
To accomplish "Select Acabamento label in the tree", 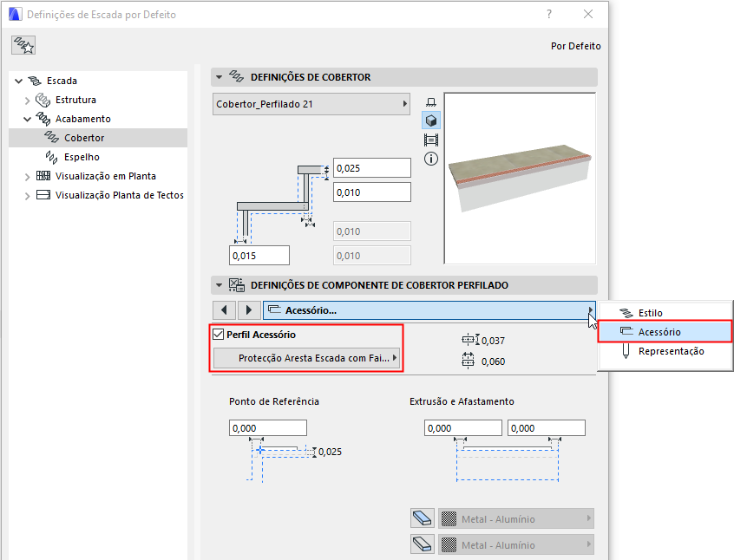I will (x=83, y=119).
